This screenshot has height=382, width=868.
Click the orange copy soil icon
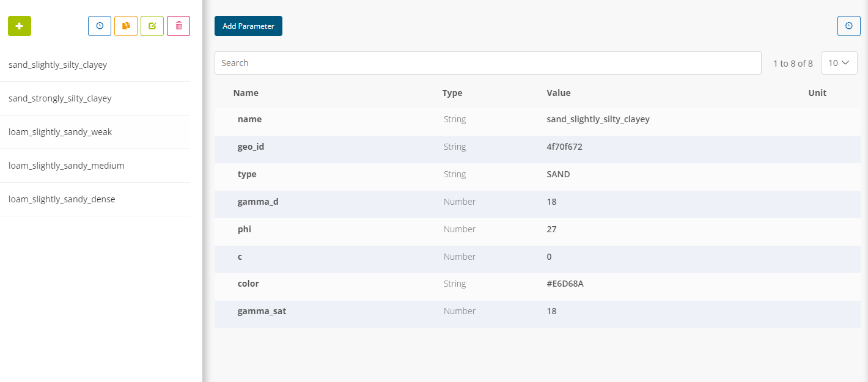pyautogui.click(x=126, y=26)
